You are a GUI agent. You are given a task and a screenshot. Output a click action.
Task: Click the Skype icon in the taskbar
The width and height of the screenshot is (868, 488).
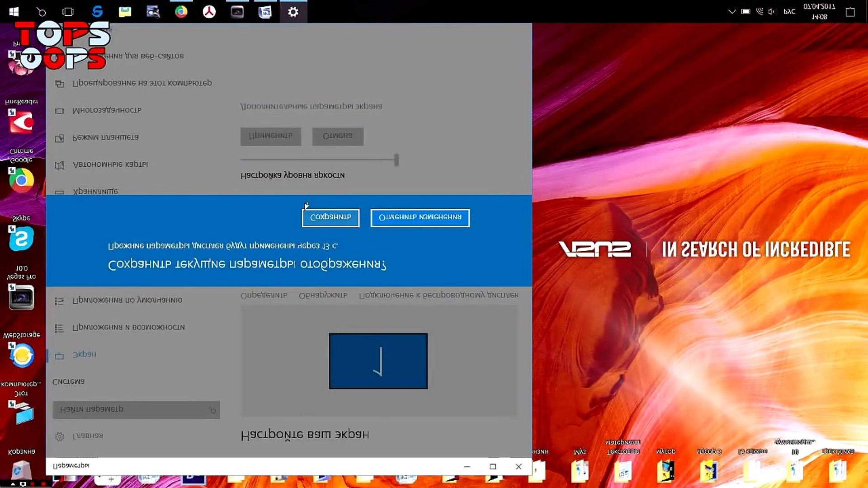[97, 11]
